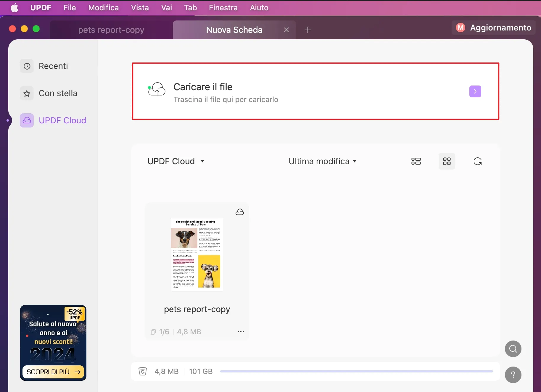This screenshot has height=392, width=541.
Task: Click the purple arrow in upload box
Action: point(475,91)
